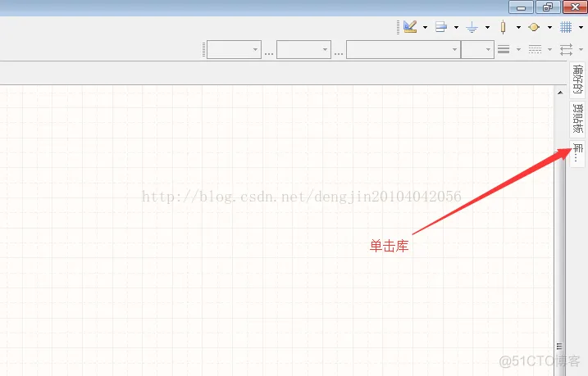The image size is (588, 376).
Task: Click the restore down window button
Action: tap(548, 7)
